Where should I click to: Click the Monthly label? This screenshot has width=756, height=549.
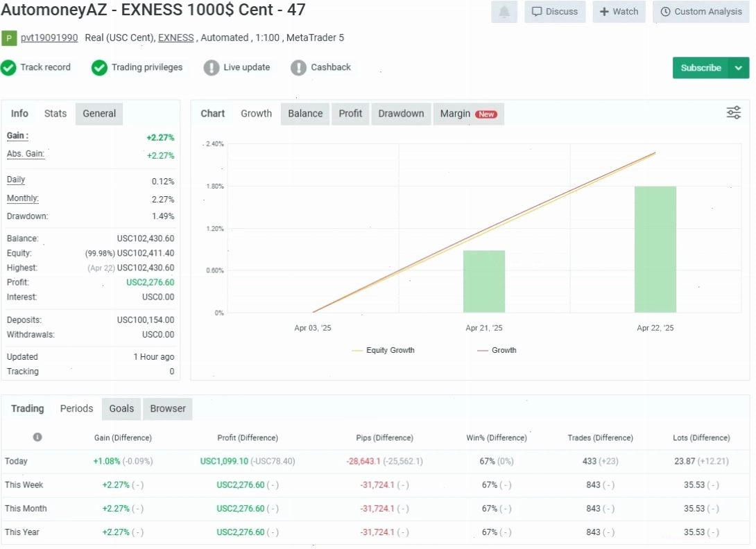coord(23,198)
